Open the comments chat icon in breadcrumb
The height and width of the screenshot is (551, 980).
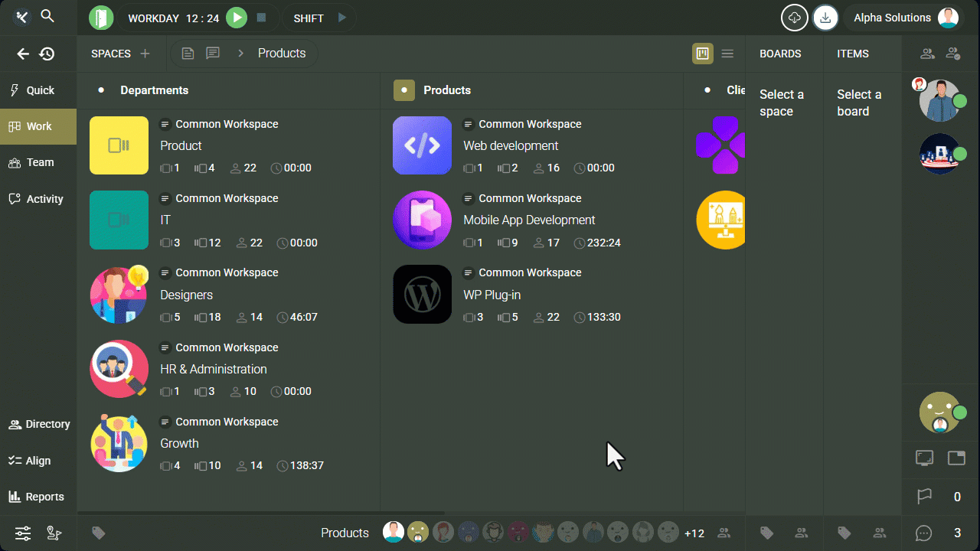coord(213,54)
